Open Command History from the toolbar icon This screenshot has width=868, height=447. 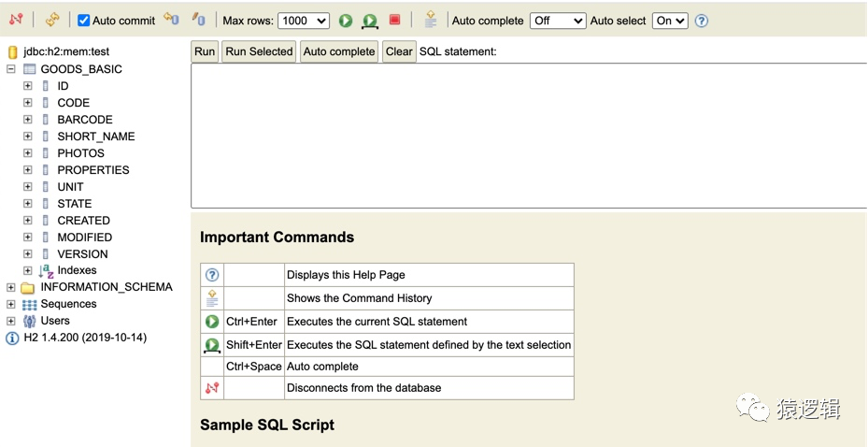point(430,20)
